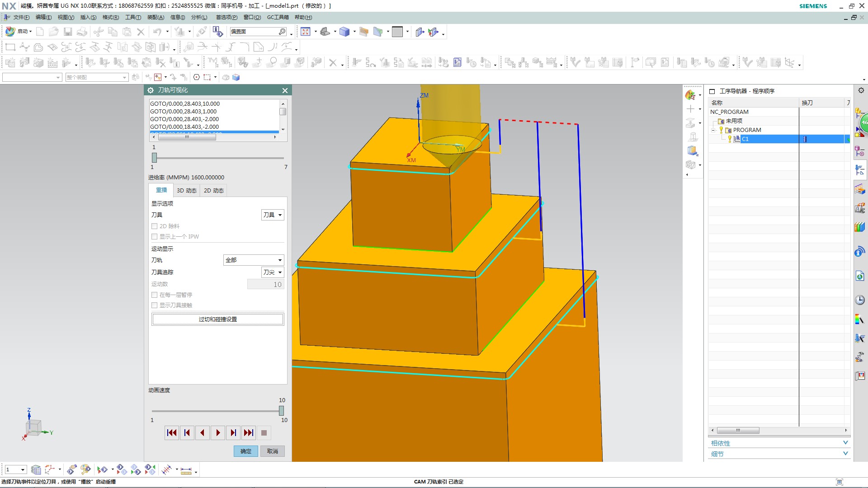Click the 确定 button
Screen dimensions: 868x488
[x=245, y=451]
